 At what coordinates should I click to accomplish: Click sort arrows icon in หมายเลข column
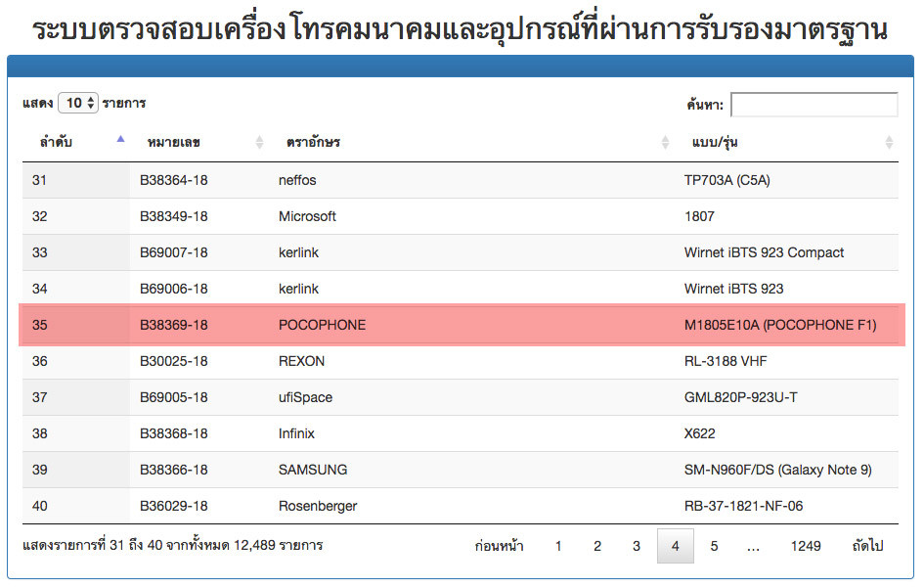(259, 143)
